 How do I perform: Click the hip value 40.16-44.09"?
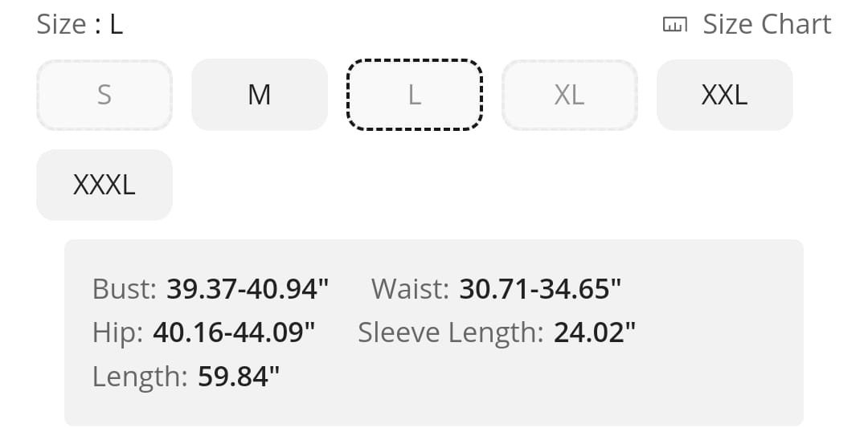pos(235,332)
